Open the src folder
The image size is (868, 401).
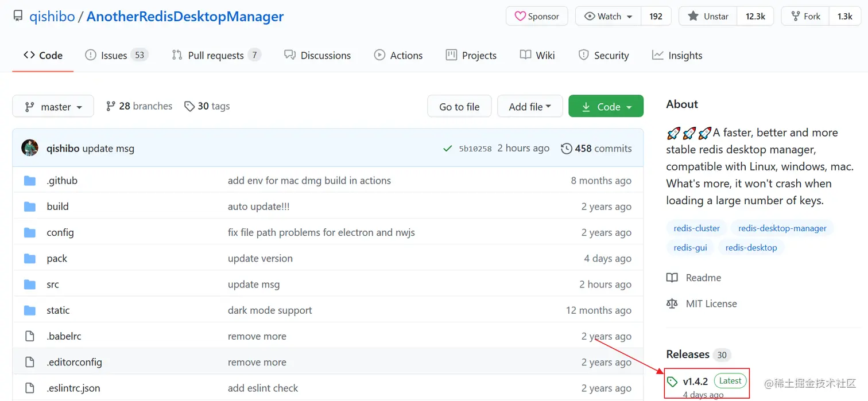(53, 285)
